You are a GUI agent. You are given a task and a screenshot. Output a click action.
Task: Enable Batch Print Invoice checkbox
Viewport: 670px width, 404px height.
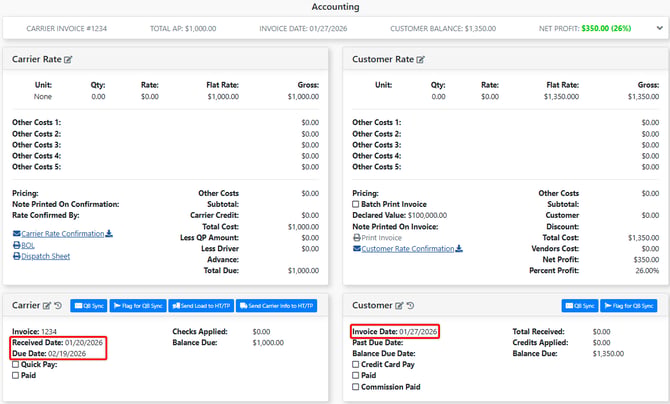[x=356, y=204]
